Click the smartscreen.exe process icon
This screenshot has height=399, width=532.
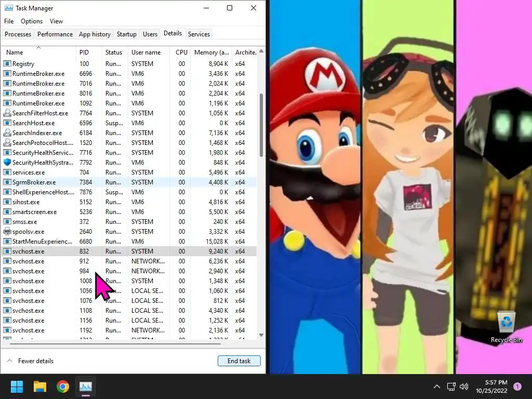[7, 212]
